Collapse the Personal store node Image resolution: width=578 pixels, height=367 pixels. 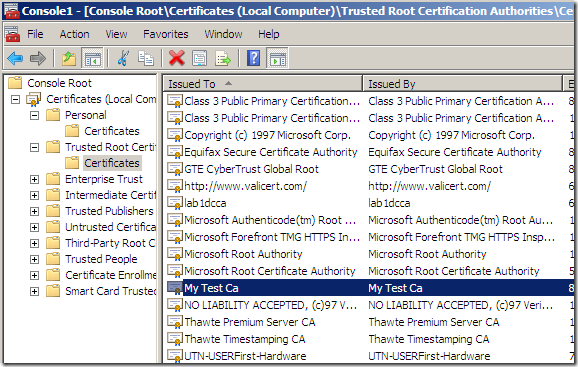(x=34, y=115)
